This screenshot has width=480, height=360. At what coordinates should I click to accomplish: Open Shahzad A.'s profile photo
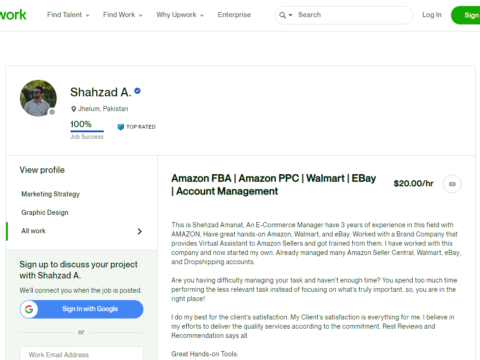(x=38, y=98)
